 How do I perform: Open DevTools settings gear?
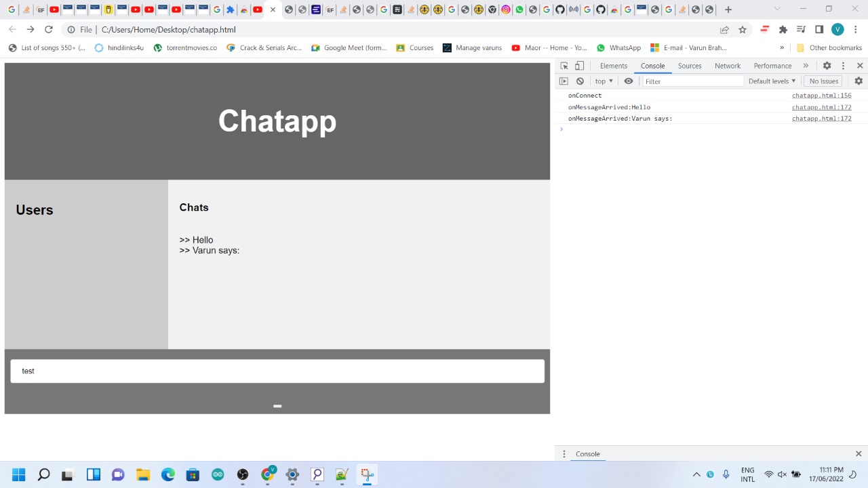(x=827, y=66)
